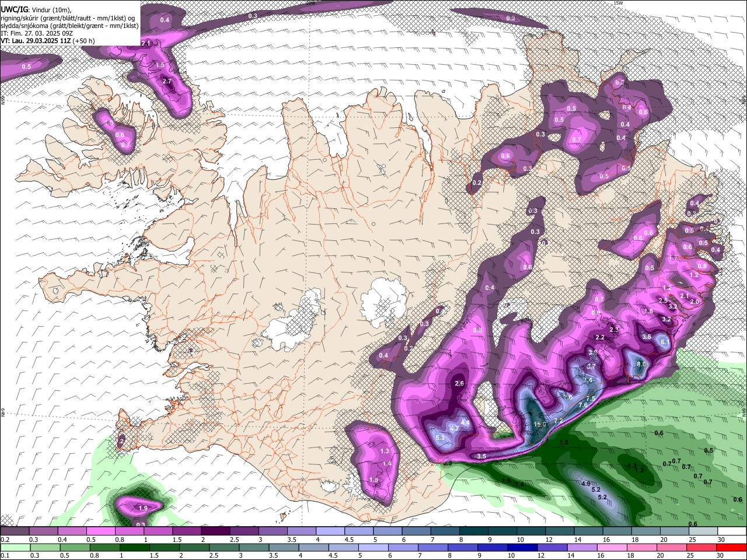Image resolution: width=747 pixels, height=560 pixels.
Task: Click the 0.1 label in the rain legend
Action: (5, 555)
